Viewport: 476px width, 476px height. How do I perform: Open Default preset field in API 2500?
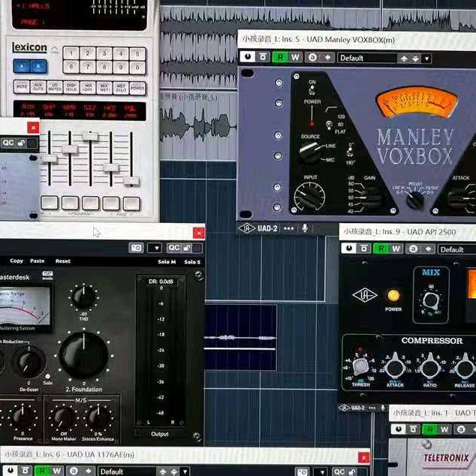coord(456,249)
